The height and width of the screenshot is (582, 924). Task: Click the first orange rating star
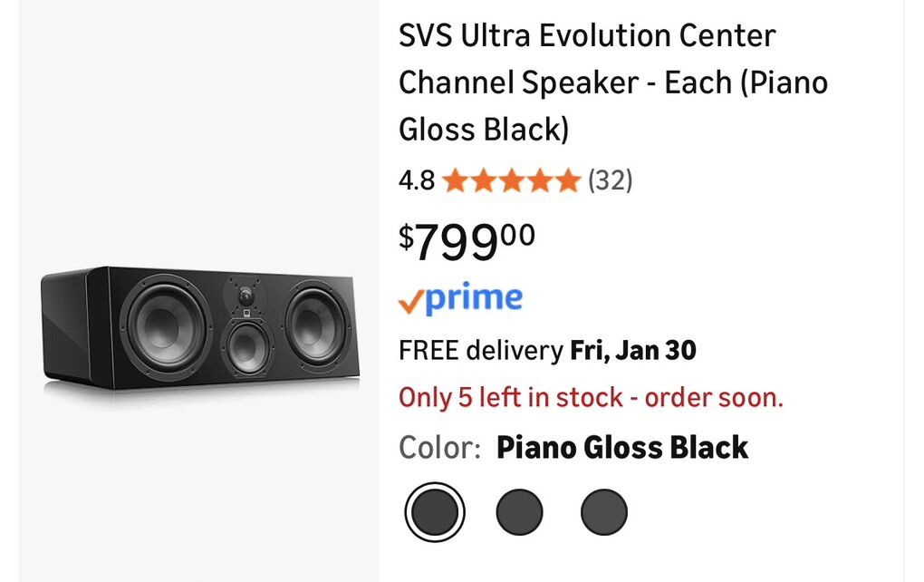[455, 180]
